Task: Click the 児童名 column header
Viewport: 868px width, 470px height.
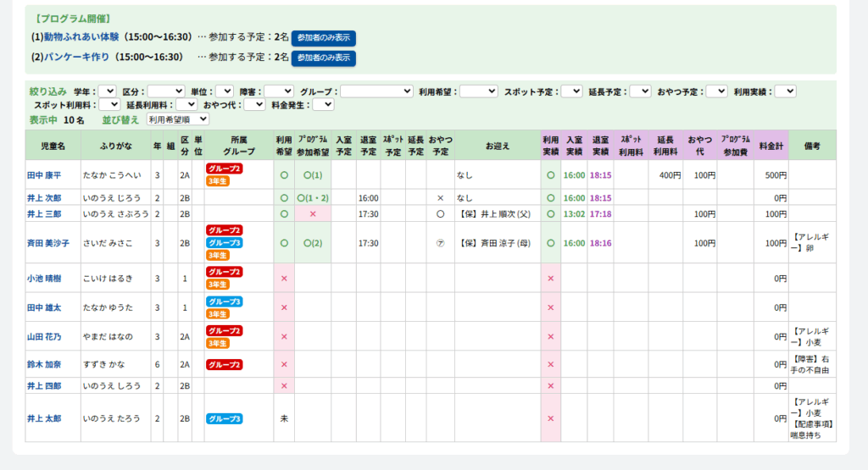Action: point(53,146)
